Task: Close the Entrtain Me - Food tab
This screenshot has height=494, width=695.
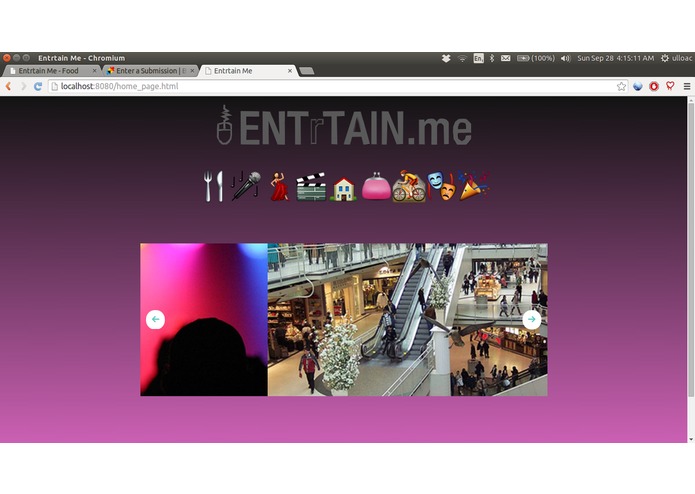Action: point(94,71)
